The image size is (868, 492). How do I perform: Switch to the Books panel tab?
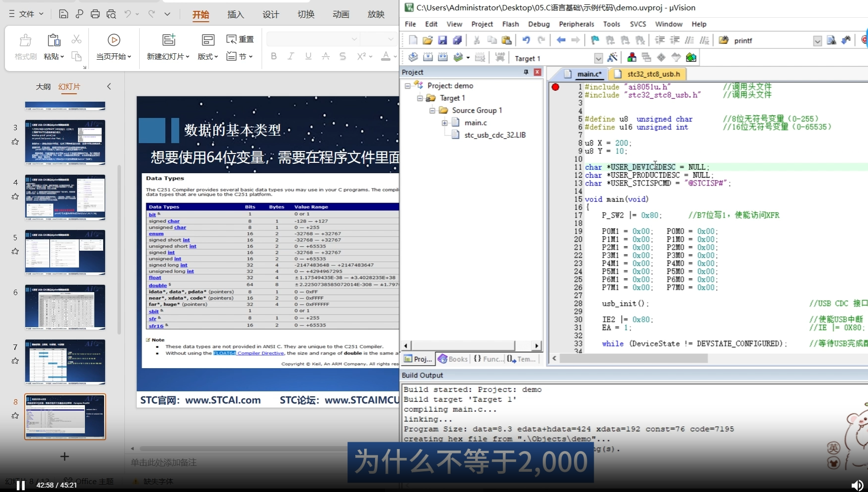453,359
